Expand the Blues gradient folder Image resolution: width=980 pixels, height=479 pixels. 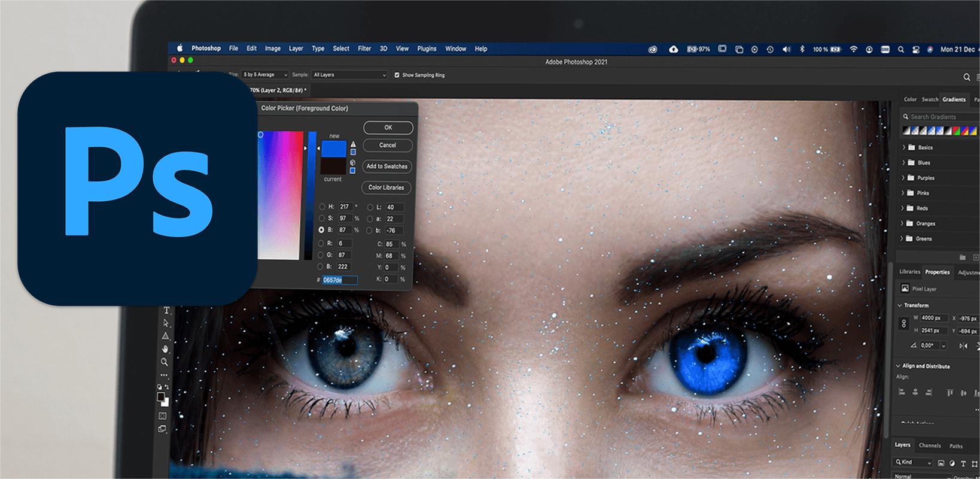[x=904, y=162]
